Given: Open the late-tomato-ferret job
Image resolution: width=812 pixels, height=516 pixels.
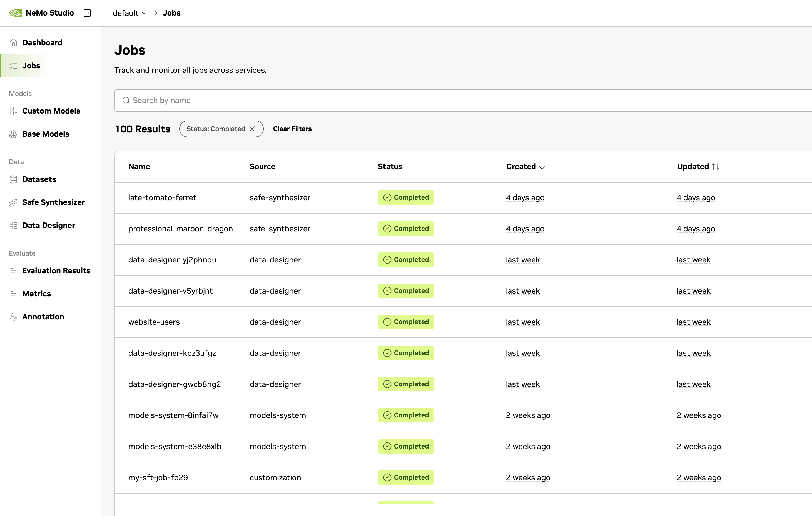Looking at the screenshot, I should (x=162, y=197).
